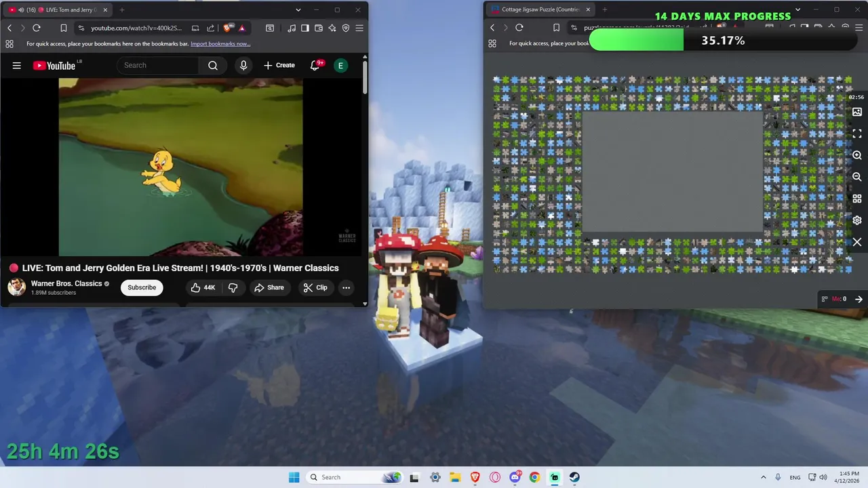
Task: Arrange puzzle pieces with grid icon
Action: coord(857,199)
